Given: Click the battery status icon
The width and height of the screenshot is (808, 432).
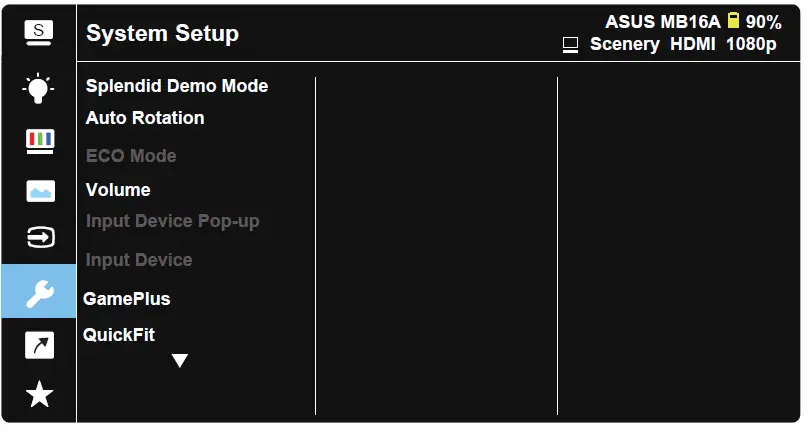Looking at the screenshot, I should pos(733,21).
